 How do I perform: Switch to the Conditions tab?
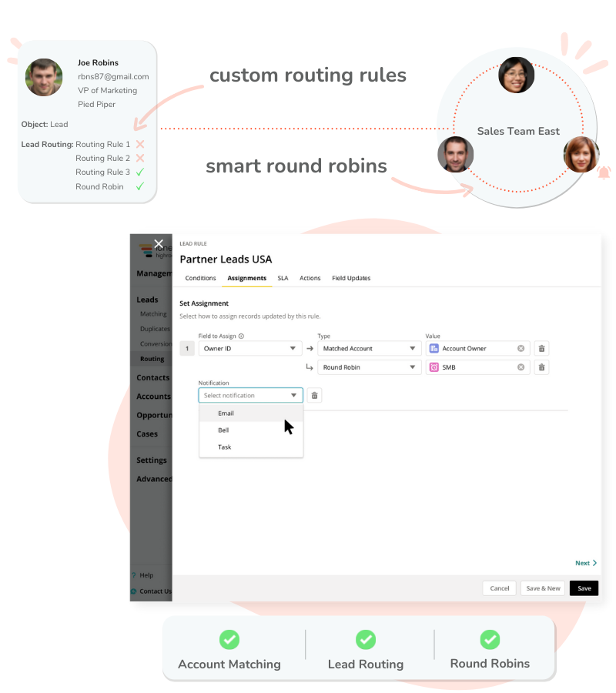tap(200, 278)
